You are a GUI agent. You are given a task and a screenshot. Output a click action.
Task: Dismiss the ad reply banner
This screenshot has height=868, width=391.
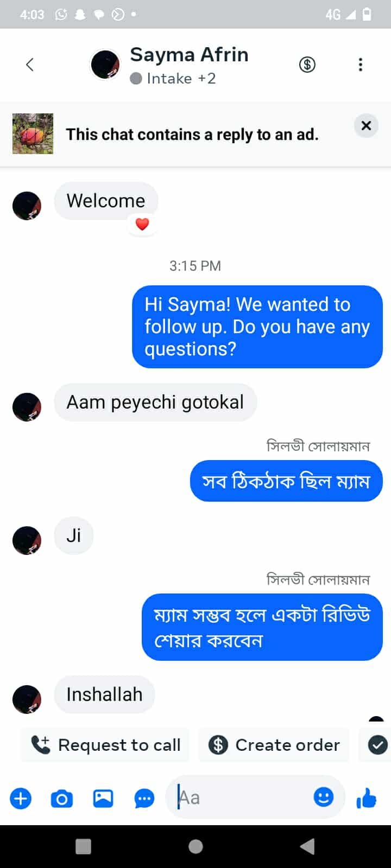366,126
